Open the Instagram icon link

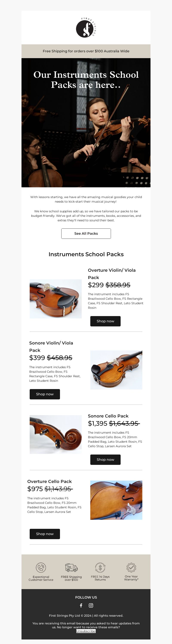tap(91, 605)
